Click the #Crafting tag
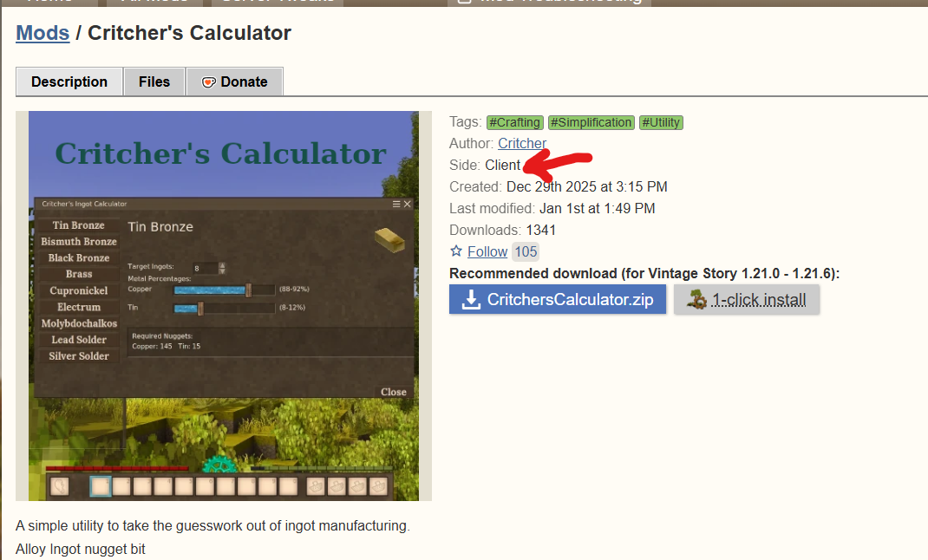This screenshot has height=560, width=928. pyautogui.click(x=514, y=122)
